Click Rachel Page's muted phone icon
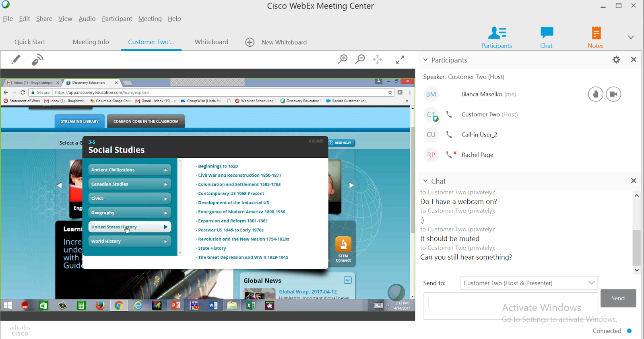This screenshot has width=644, height=339. 451,155
